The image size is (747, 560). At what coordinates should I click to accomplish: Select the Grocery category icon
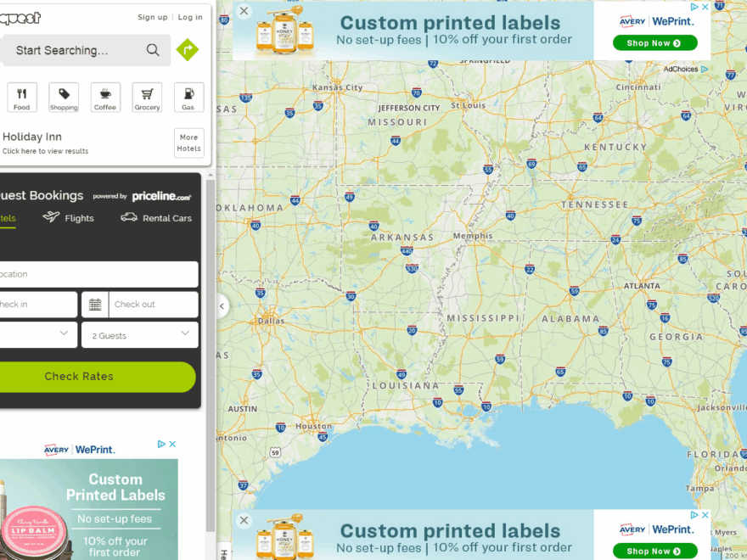click(x=147, y=98)
